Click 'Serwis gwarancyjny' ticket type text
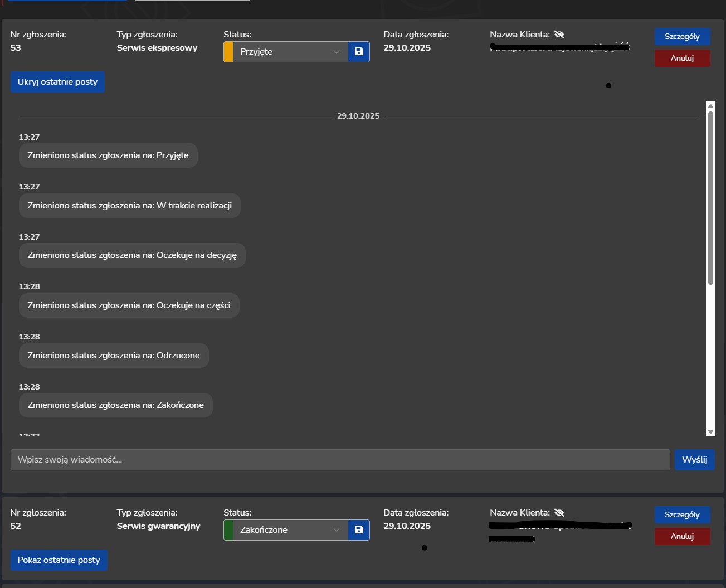 158,526
